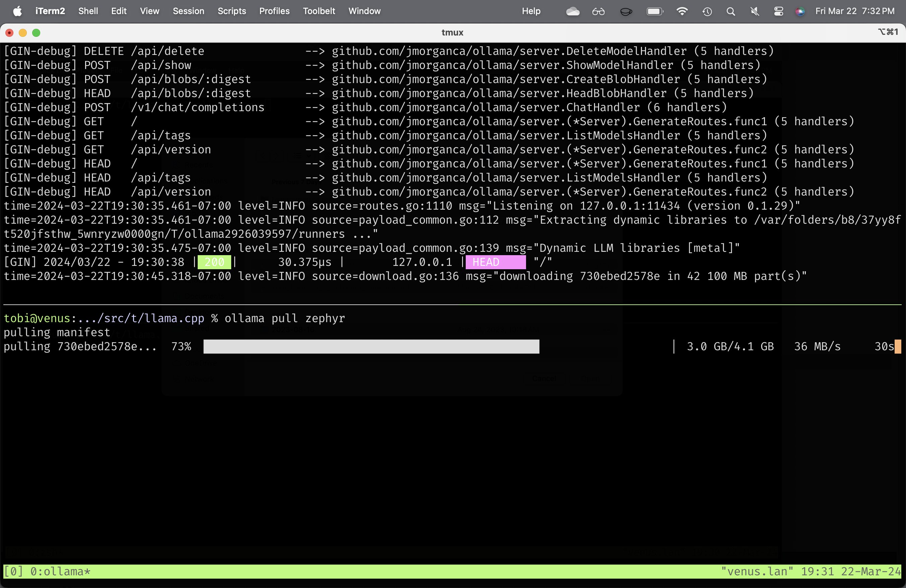Click the 'ollama pull zephyr' command
Screen dimensions: 906x588
(285, 318)
